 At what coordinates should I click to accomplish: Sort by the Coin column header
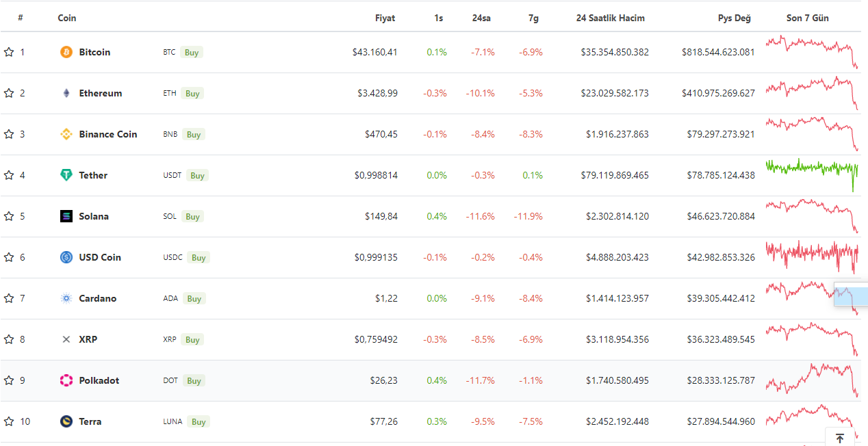click(67, 18)
